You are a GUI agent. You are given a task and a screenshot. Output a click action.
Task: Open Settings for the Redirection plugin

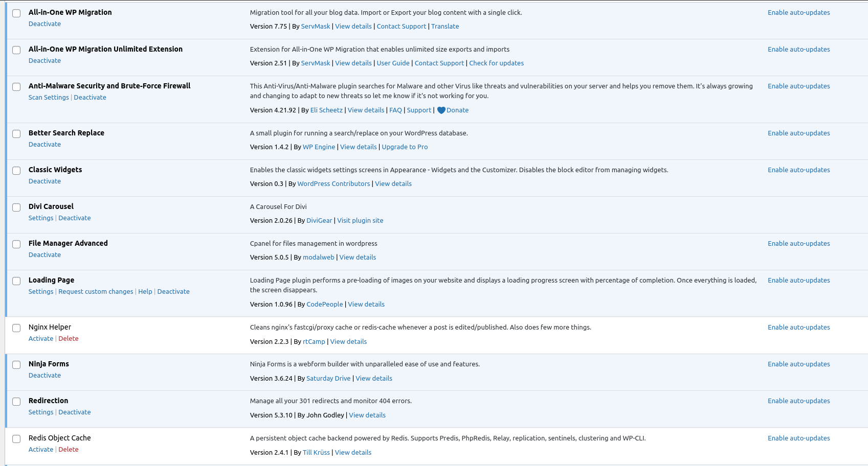coord(41,412)
